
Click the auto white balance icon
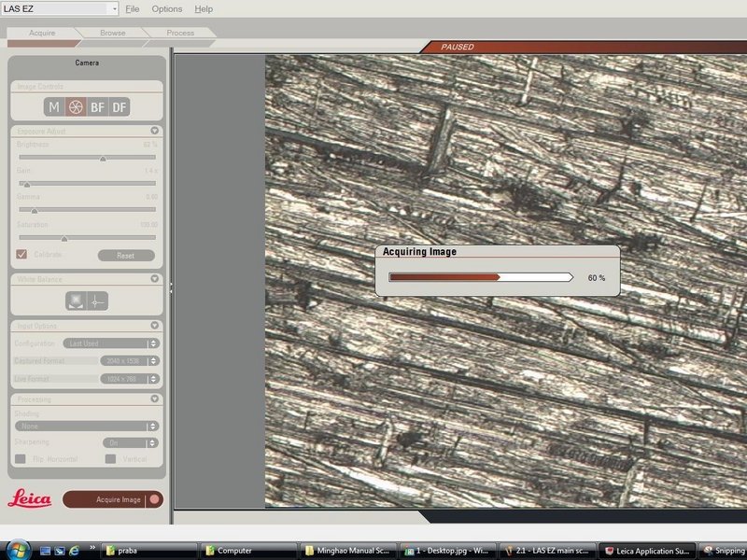pos(77,301)
